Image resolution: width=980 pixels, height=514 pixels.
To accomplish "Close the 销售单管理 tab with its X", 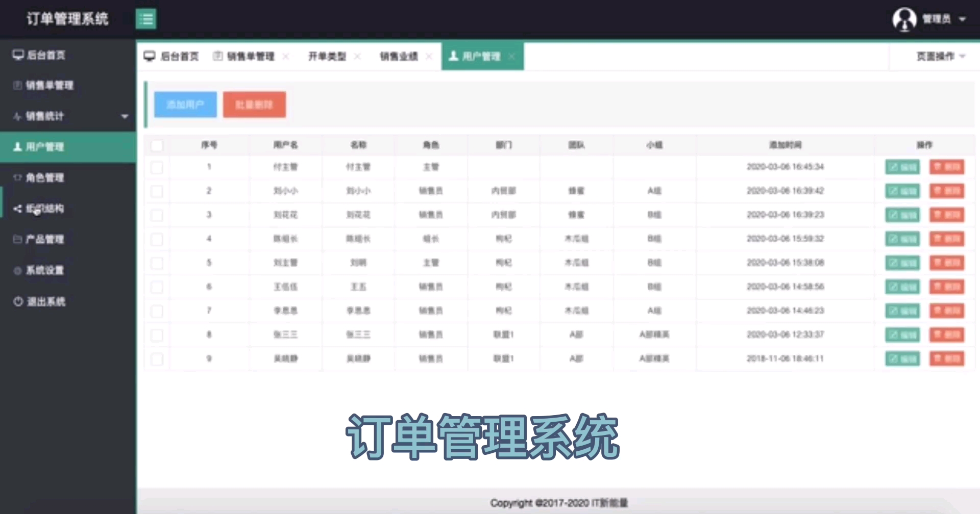I will coord(287,56).
